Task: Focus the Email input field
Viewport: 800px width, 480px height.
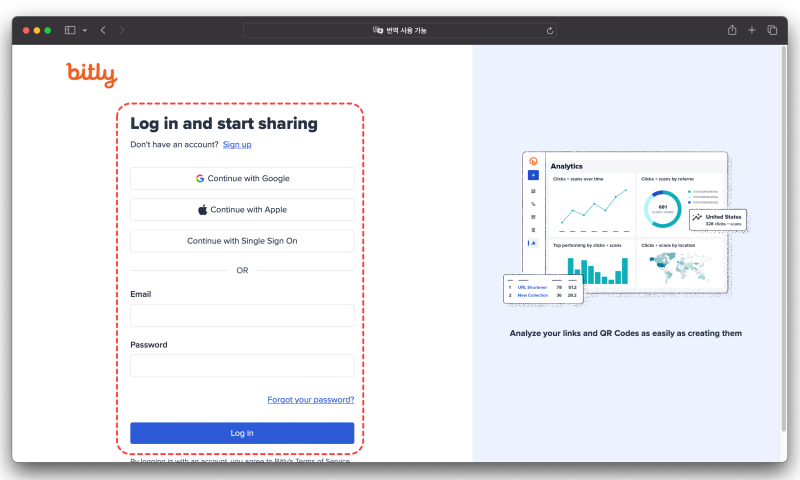Action: [x=242, y=315]
